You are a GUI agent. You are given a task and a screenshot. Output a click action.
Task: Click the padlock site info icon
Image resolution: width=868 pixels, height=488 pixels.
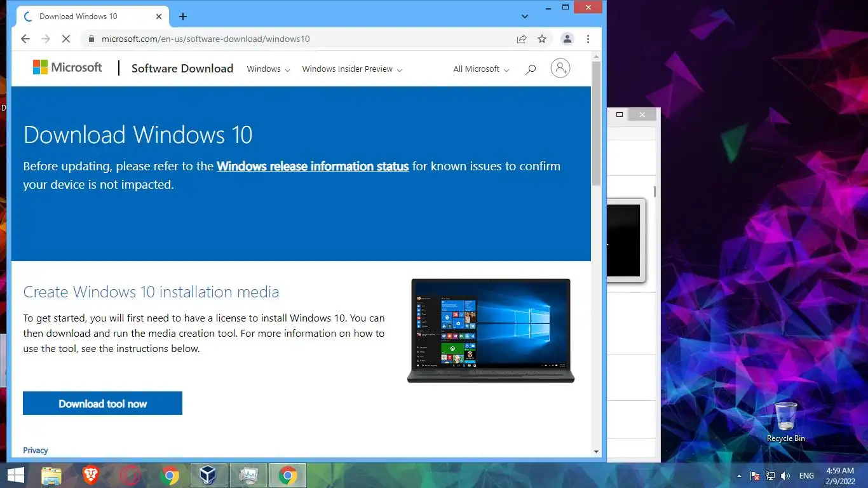point(92,39)
